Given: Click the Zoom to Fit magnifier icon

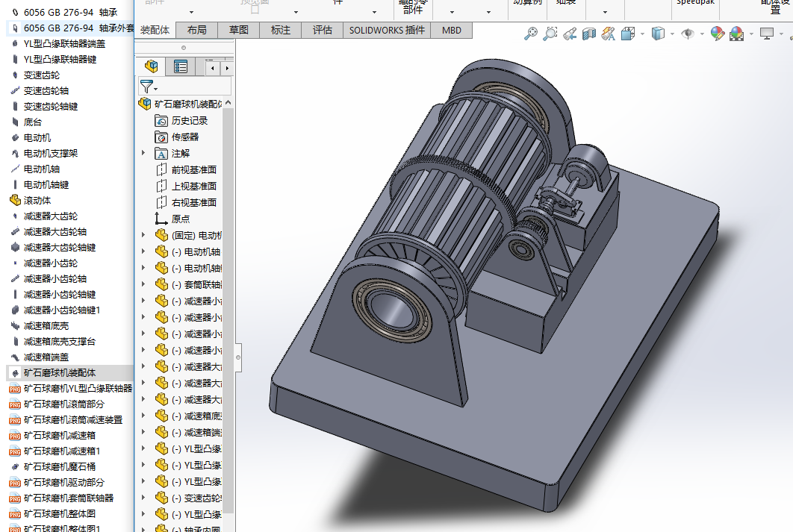Looking at the screenshot, I should tap(531, 34).
